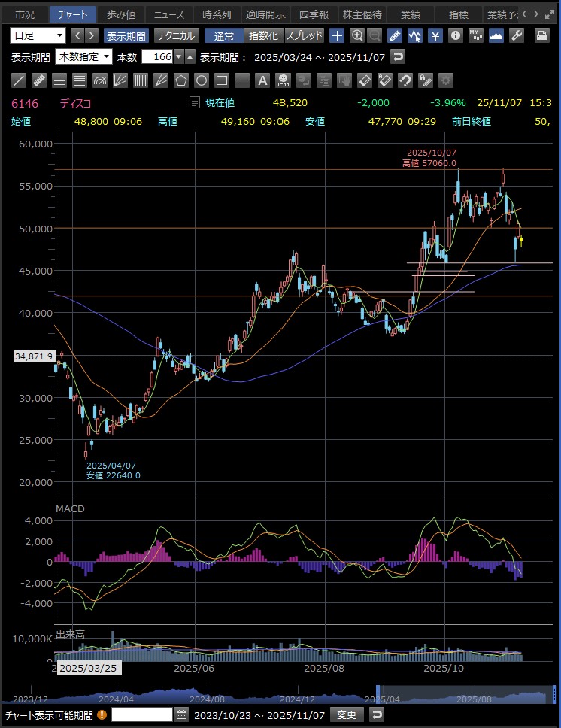The height and width of the screenshot is (728, 561).
Task: Open the 本数指定 display period dropdown
Action: click(84, 56)
